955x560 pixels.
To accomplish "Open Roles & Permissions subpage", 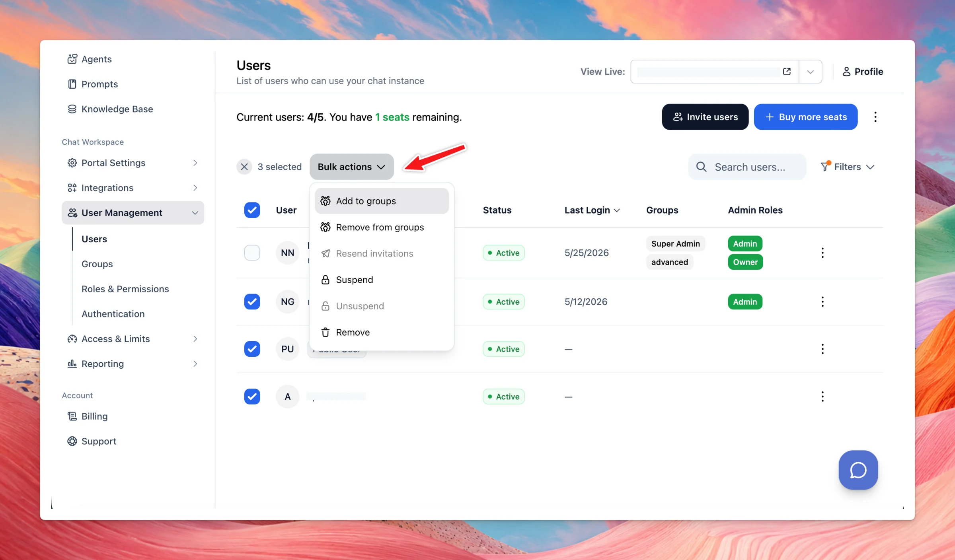I will tap(125, 289).
